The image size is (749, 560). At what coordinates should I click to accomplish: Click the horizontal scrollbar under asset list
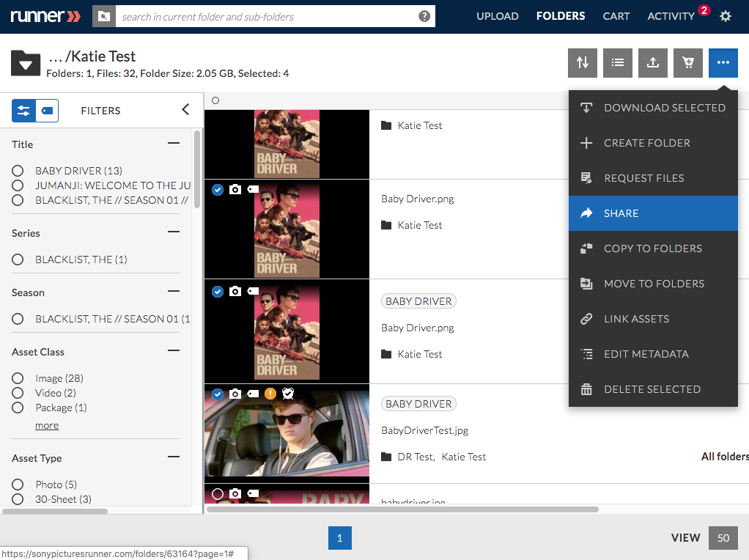[402, 509]
